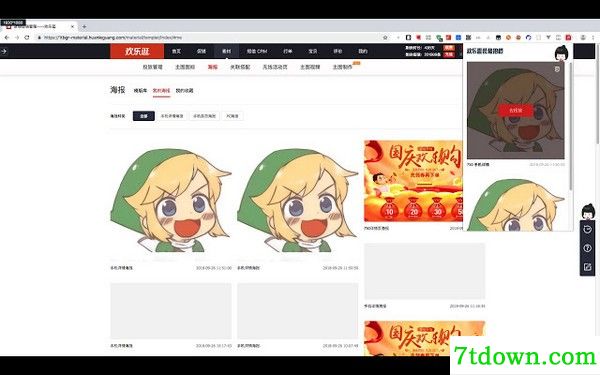Open the 国庆欢乐购 banner at top of grid

click(x=413, y=181)
